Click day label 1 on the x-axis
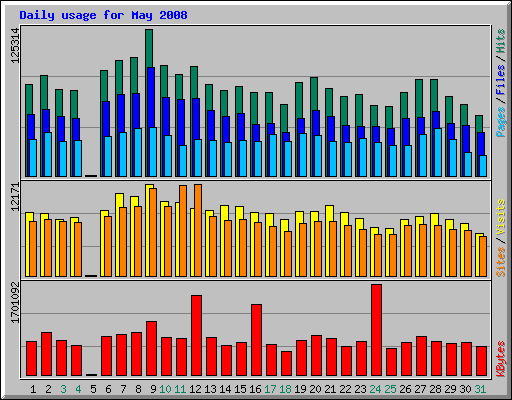The width and height of the screenshot is (512, 400). click(33, 389)
